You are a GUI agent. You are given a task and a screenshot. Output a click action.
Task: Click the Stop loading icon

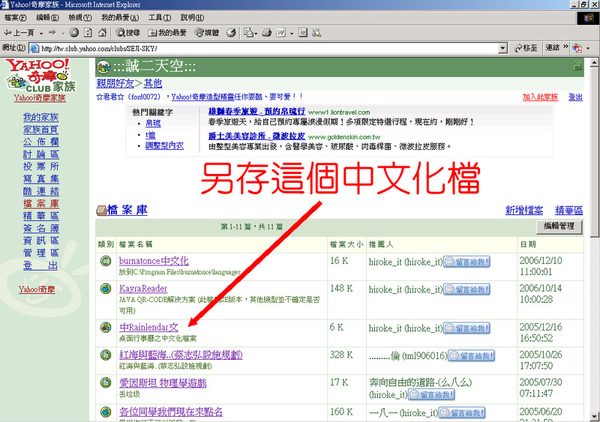point(74,33)
